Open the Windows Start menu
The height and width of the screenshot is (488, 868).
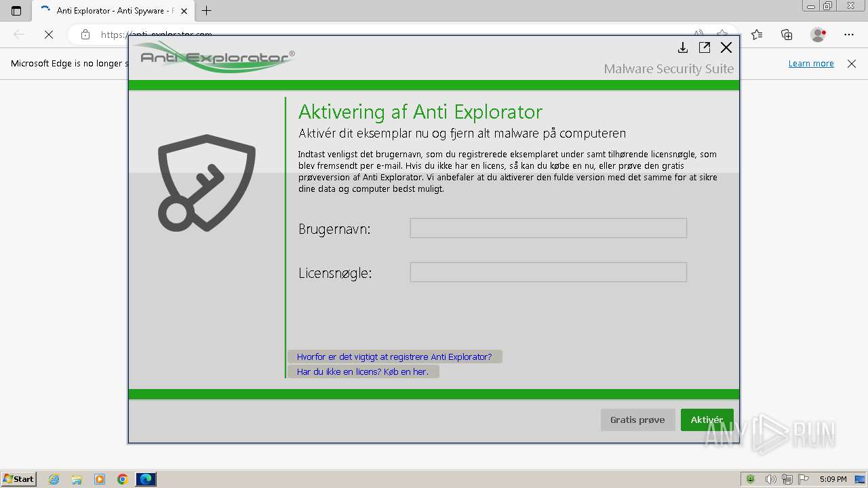(x=18, y=479)
